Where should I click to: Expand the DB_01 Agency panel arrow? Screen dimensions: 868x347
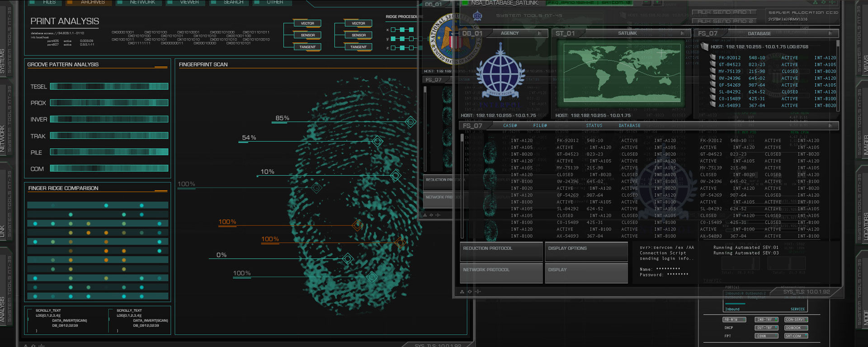(539, 33)
